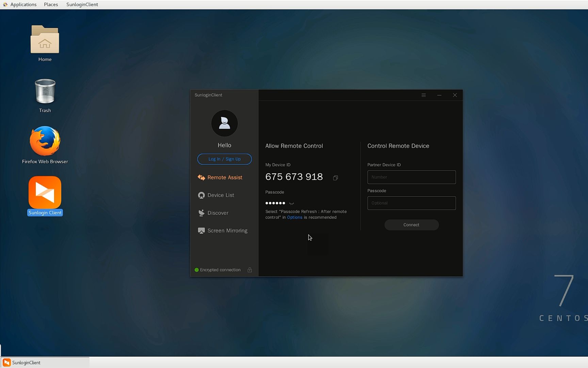Focus the optional Passcode input field
The height and width of the screenshot is (368, 588).
click(411, 203)
